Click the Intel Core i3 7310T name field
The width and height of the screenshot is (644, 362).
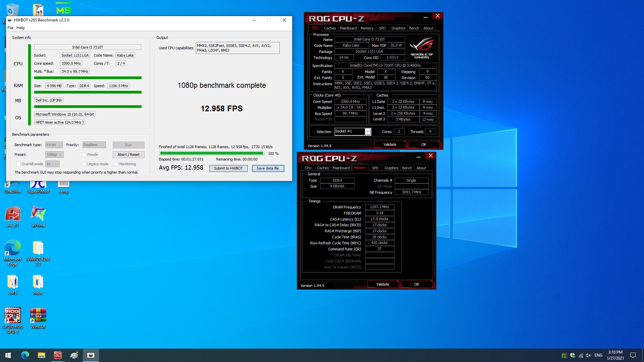coord(88,47)
